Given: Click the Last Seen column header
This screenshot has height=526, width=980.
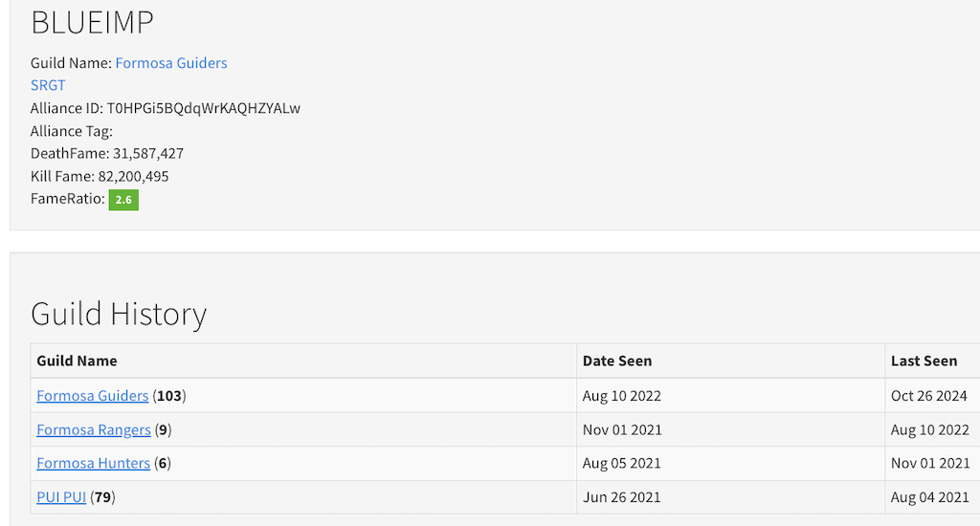Looking at the screenshot, I should pyautogui.click(x=924, y=361).
